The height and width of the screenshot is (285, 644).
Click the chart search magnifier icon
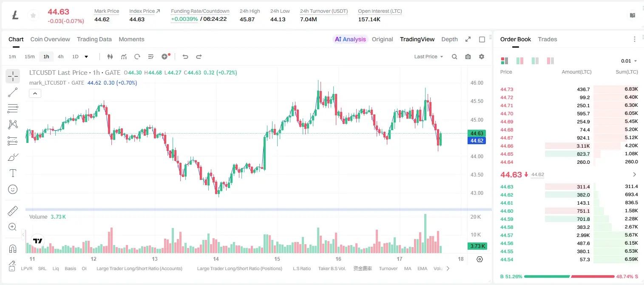454,57
